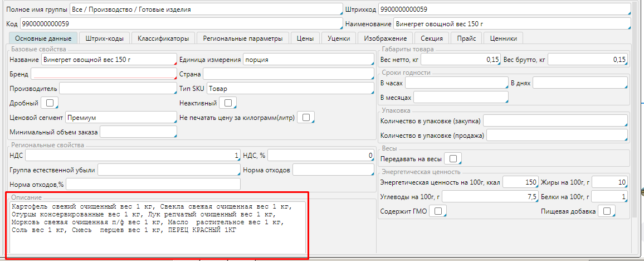The image size is (644, 261).
Task: Toggle Содержит ГМО checkbox
Action: coord(438,211)
